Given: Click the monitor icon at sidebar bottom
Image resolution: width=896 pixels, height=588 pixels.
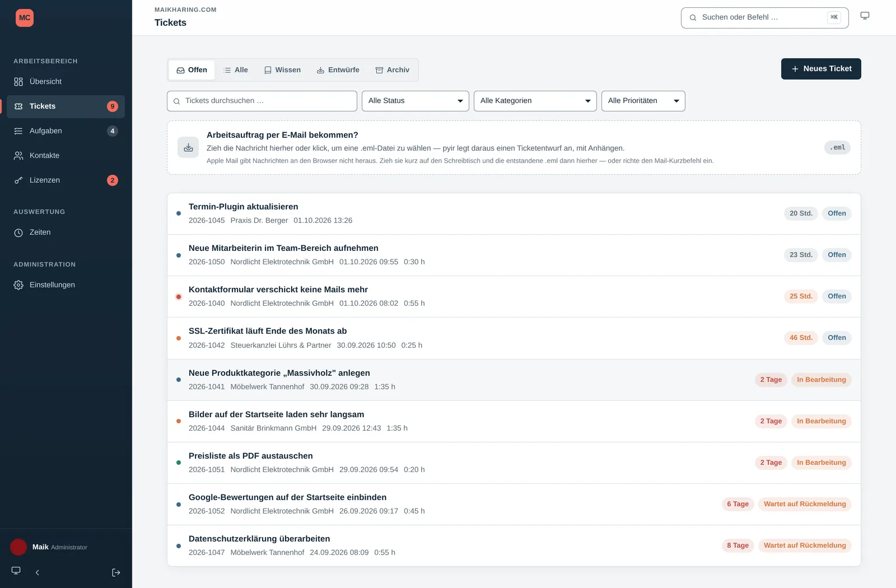Looking at the screenshot, I should point(16,571).
